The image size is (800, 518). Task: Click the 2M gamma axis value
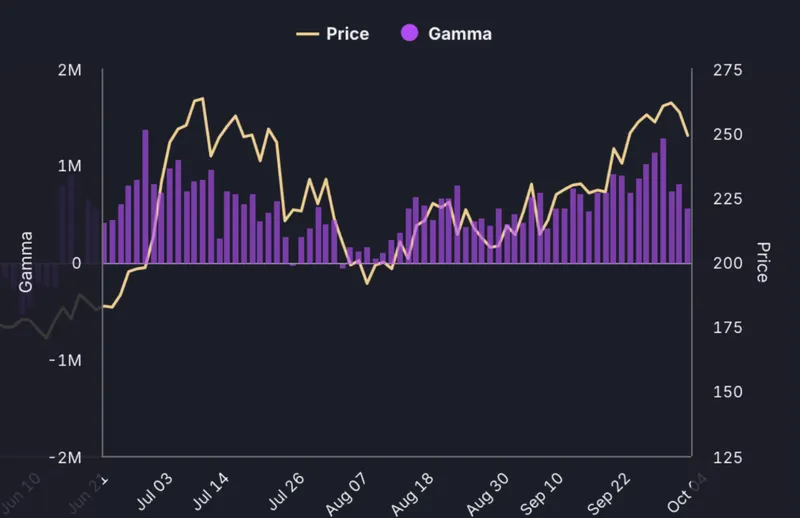click(72, 71)
